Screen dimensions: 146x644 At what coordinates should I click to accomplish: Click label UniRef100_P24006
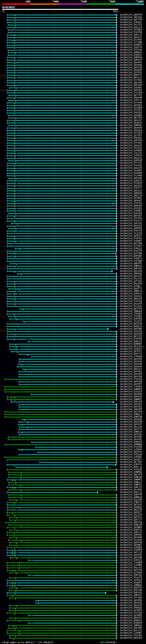pyautogui.click(x=131, y=379)
